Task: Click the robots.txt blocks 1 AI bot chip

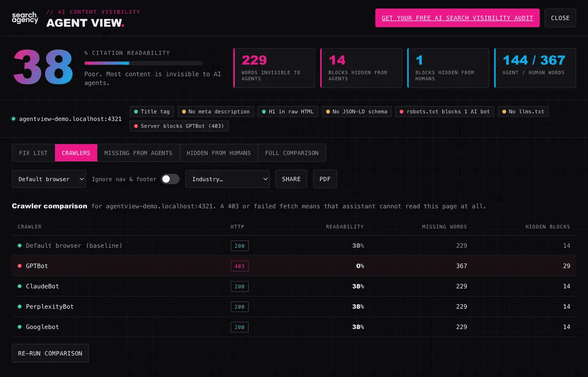Action: [445, 112]
